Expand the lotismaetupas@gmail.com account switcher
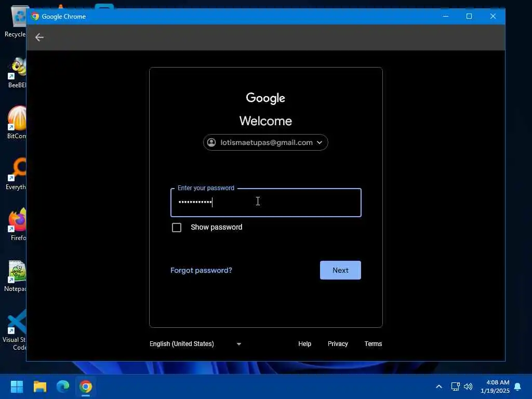Image resolution: width=532 pixels, height=399 pixels. 265,142
